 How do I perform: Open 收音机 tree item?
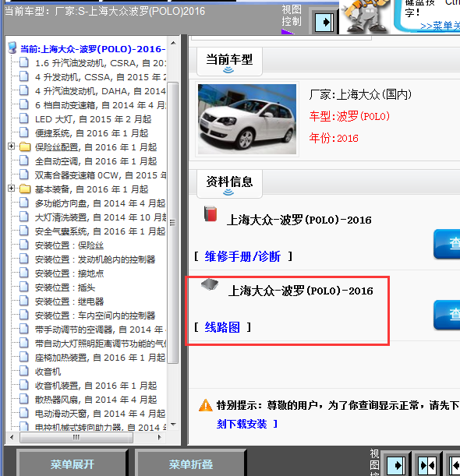click(x=48, y=372)
